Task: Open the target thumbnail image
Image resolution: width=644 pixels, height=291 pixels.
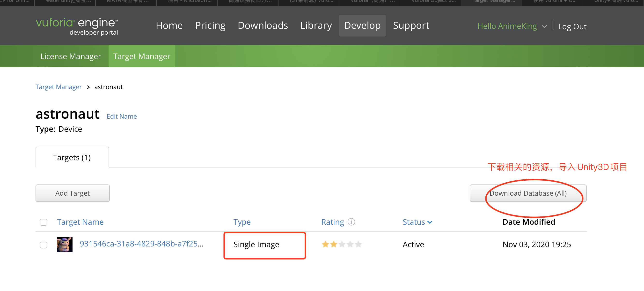Action: (x=65, y=245)
